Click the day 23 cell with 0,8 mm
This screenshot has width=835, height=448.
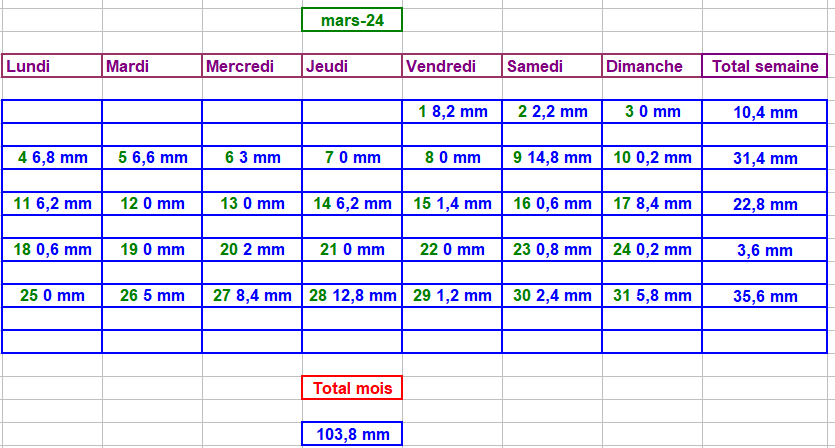(x=552, y=249)
